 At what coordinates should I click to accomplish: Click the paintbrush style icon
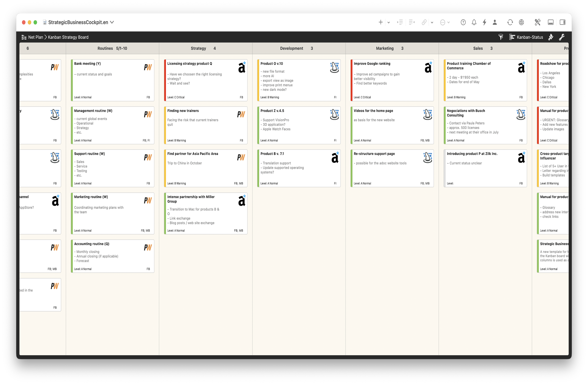pos(551,37)
